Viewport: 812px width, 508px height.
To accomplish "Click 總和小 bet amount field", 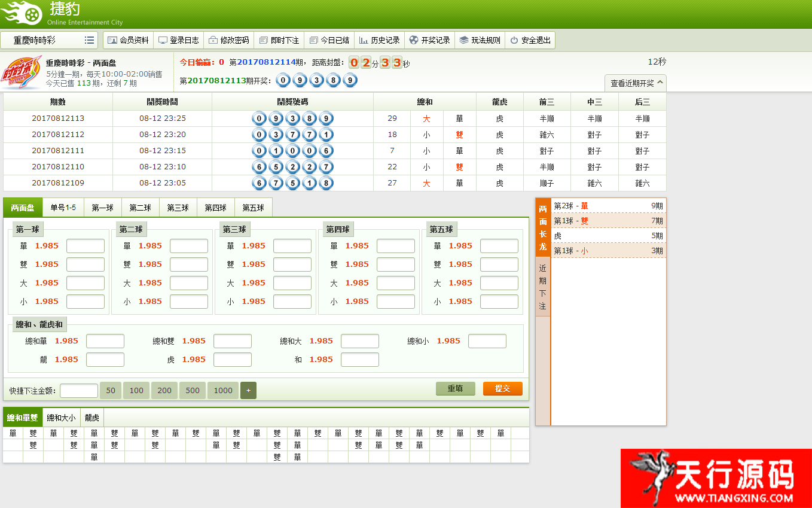I will (x=487, y=341).
